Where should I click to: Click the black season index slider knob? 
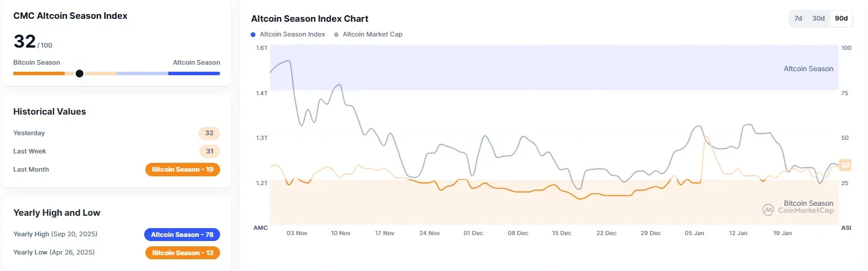coord(79,73)
